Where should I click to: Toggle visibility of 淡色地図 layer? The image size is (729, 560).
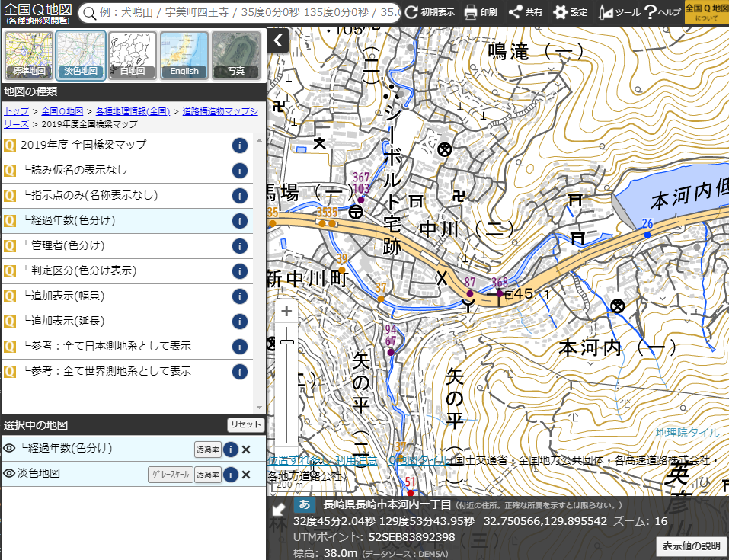(9, 474)
